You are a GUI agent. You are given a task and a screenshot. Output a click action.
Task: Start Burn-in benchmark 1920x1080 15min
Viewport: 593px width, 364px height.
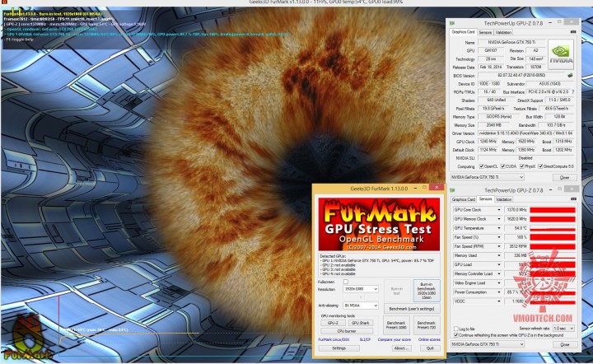(427, 290)
